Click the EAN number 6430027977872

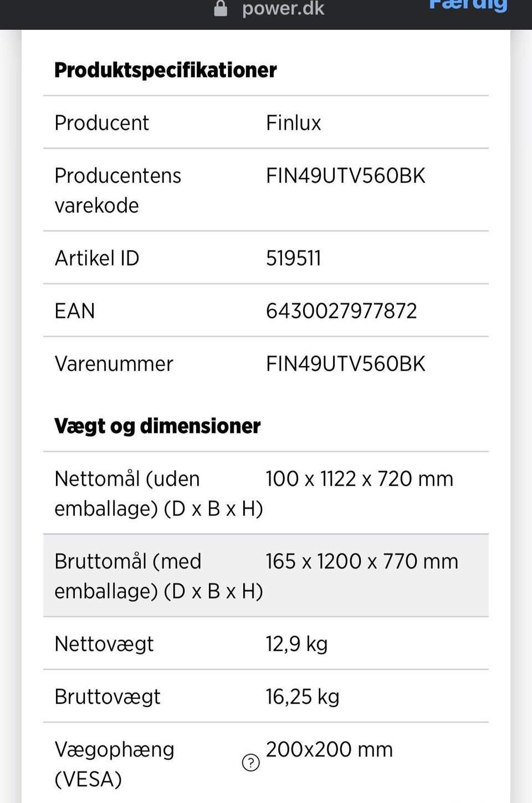pos(341,311)
